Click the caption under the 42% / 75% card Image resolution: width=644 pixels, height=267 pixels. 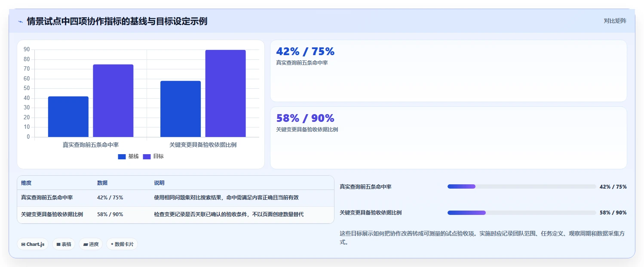pyautogui.click(x=302, y=63)
